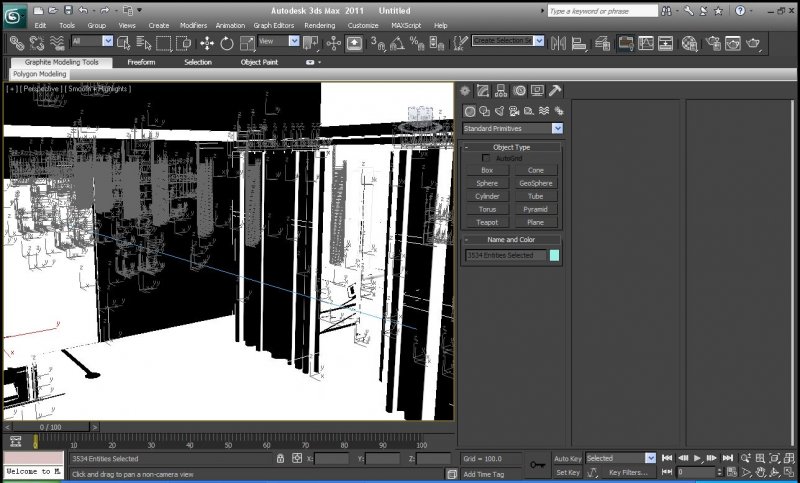Activate the Select Object tool
The height and width of the screenshot is (483, 800).
pos(124,43)
